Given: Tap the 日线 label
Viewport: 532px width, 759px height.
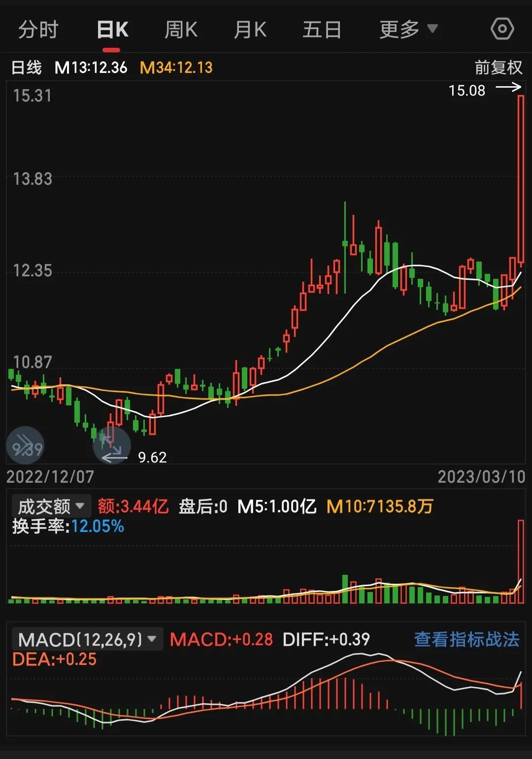Looking at the screenshot, I should (27, 67).
